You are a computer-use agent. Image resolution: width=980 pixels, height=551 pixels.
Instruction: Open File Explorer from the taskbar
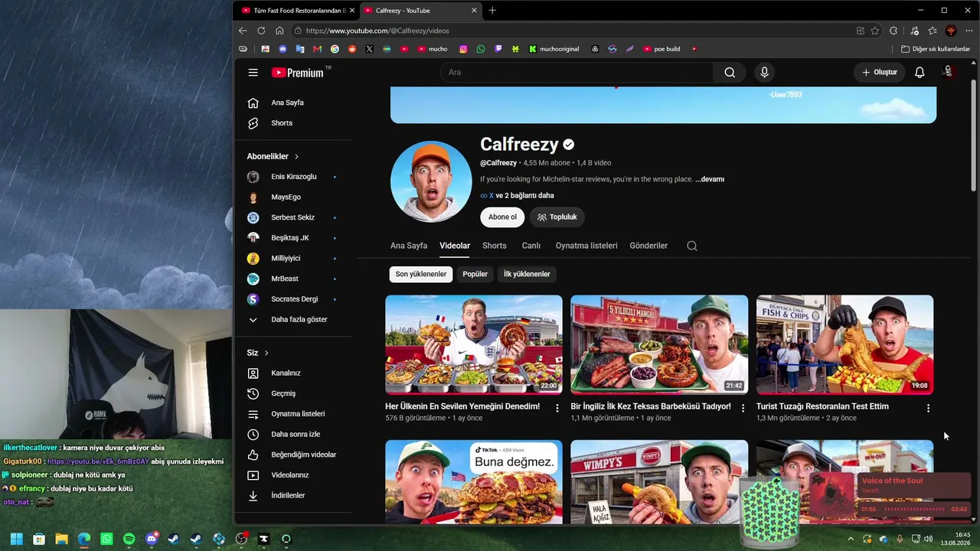pyautogui.click(x=61, y=539)
